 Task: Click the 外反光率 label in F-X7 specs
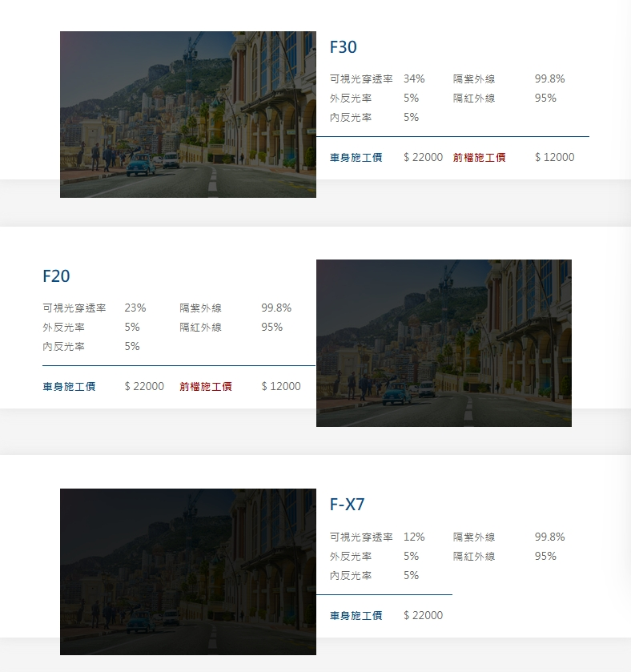[x=351, y=557]
